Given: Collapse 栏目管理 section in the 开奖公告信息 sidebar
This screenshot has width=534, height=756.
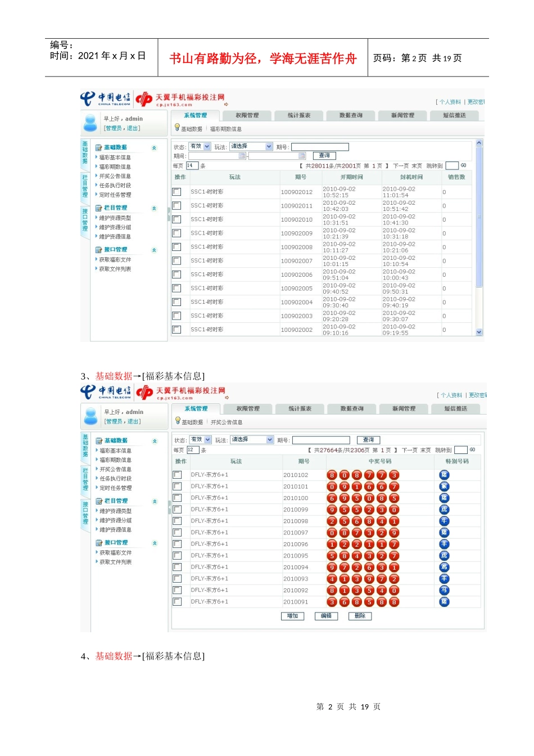Looking at the screenshot, I should pos(155,502).
